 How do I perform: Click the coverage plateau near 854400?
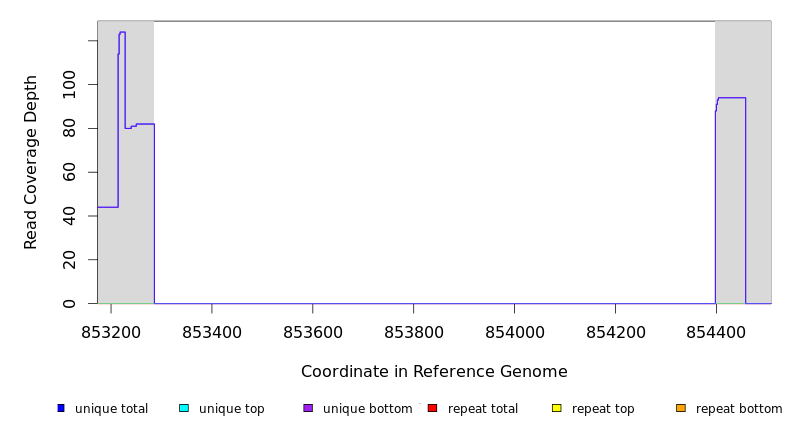point(731,98)
